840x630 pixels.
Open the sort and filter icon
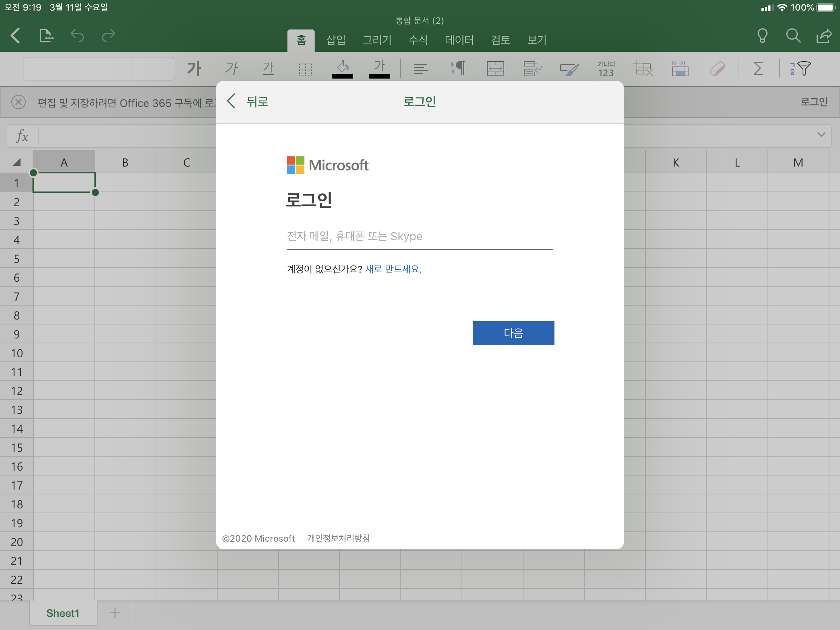800,69
